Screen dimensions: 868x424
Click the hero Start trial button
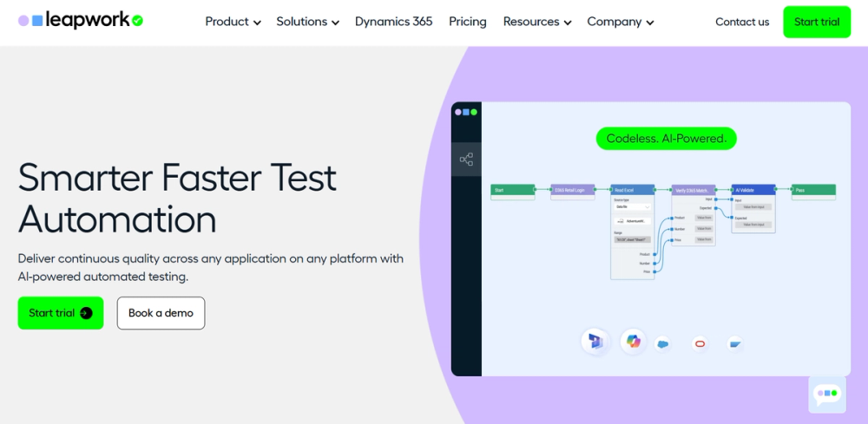point(61,313)
